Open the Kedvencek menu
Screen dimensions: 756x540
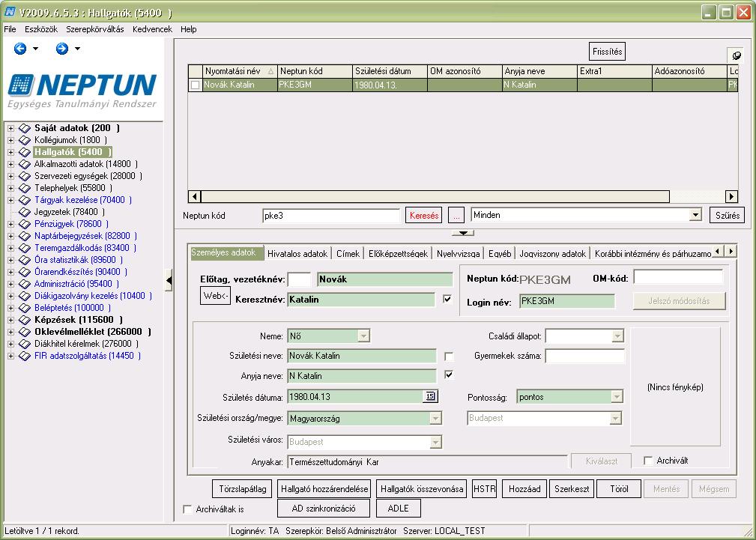pos(152,29)
